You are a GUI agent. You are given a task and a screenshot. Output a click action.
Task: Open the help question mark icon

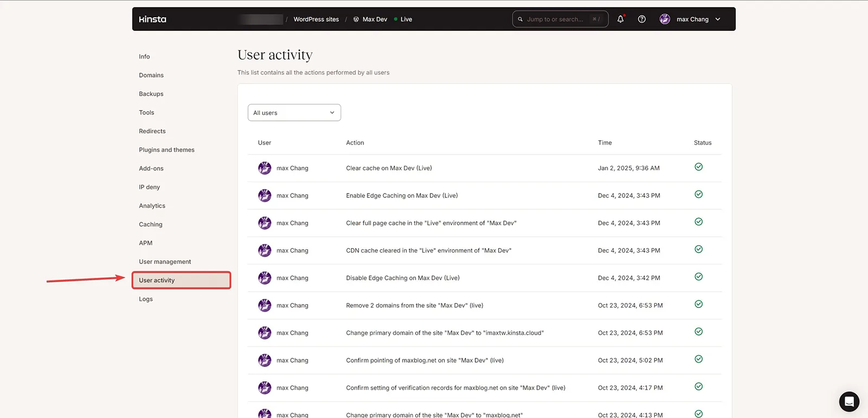642,19
